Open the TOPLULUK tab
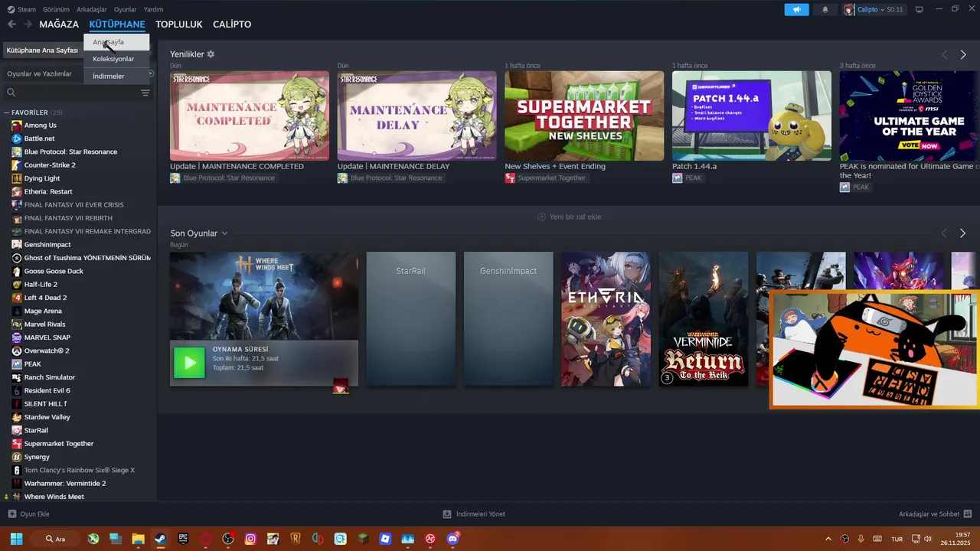 [x=179, y=24]
